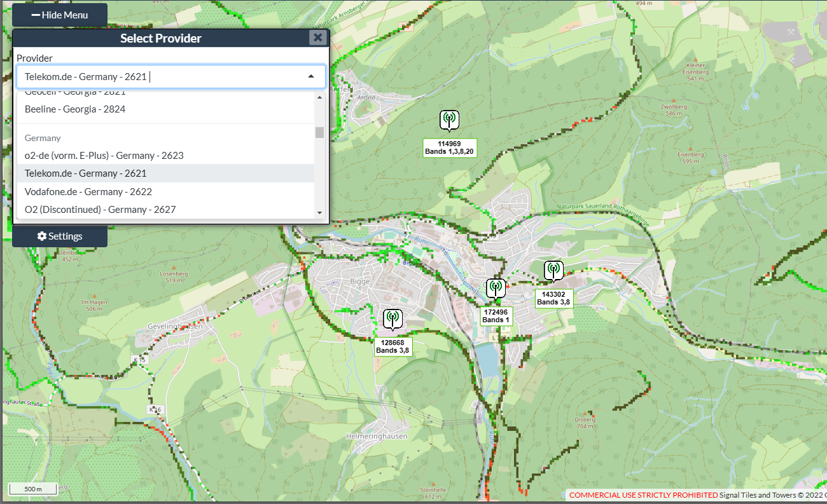This screenshot has height=504, width=827.
Task: Pick Vodafone.de - Germany - 2622 provider
Action: tap(166, 191)
